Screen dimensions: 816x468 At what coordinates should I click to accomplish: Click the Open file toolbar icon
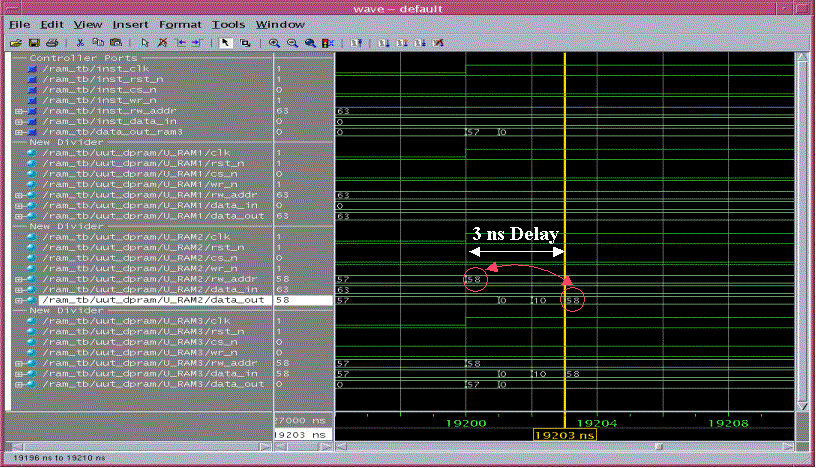pos(15,43)
